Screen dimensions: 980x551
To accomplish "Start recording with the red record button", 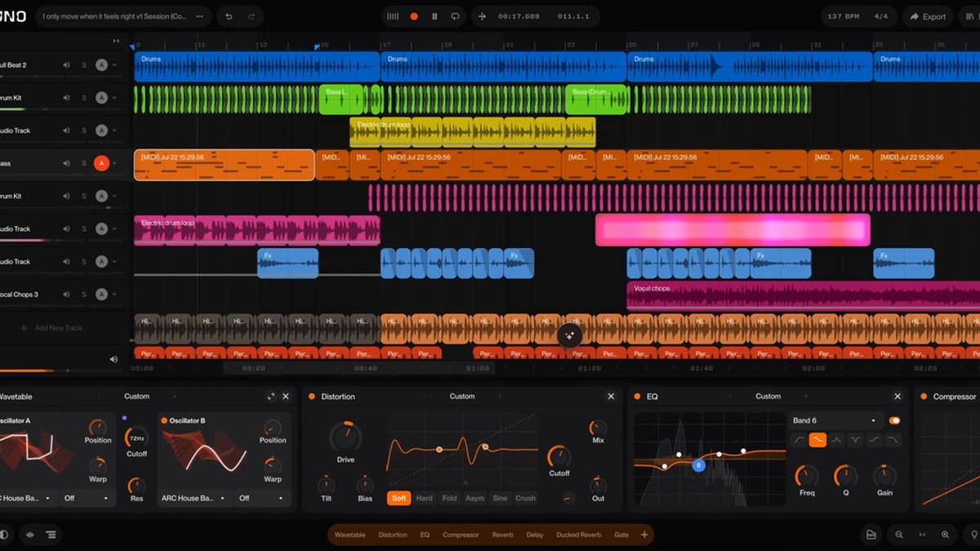I will [x=414, y=16].
